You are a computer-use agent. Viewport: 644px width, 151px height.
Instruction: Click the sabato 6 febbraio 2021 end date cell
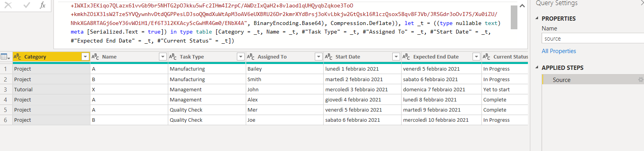coord(441,79)
